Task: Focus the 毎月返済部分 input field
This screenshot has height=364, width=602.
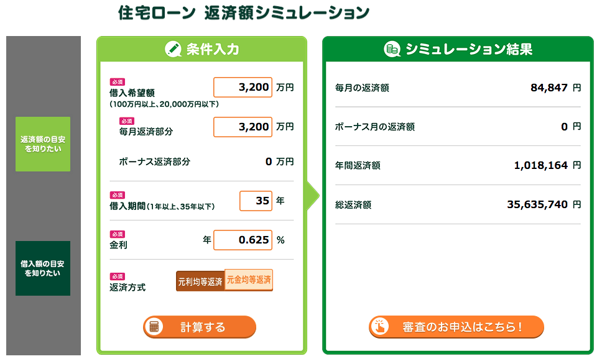Action: pos(243,127)
